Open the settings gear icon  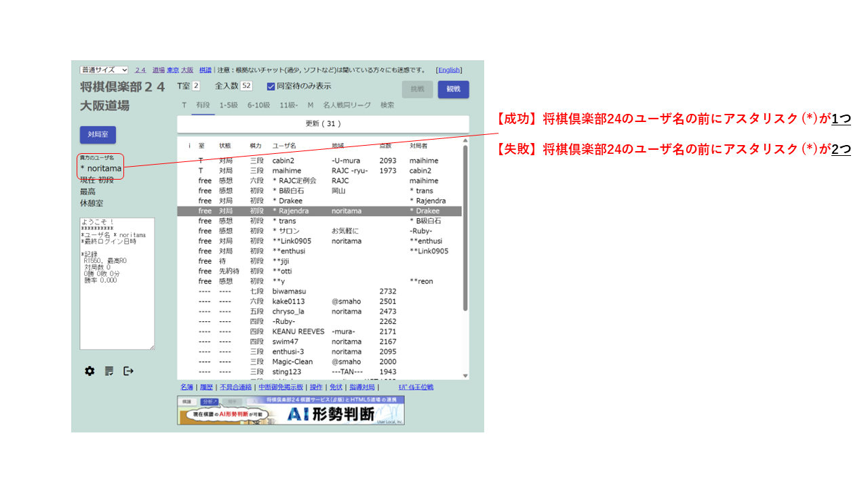[x=90, y=371]
